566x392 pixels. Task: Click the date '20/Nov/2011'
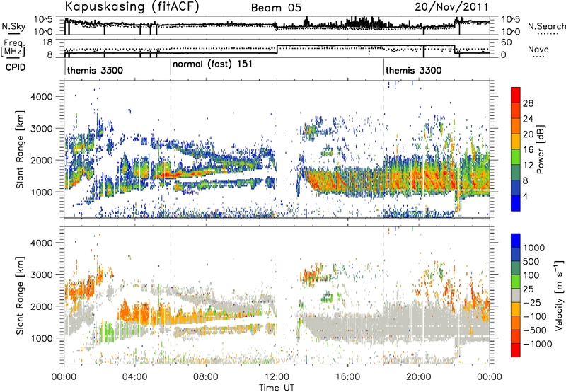click(451, 6)
